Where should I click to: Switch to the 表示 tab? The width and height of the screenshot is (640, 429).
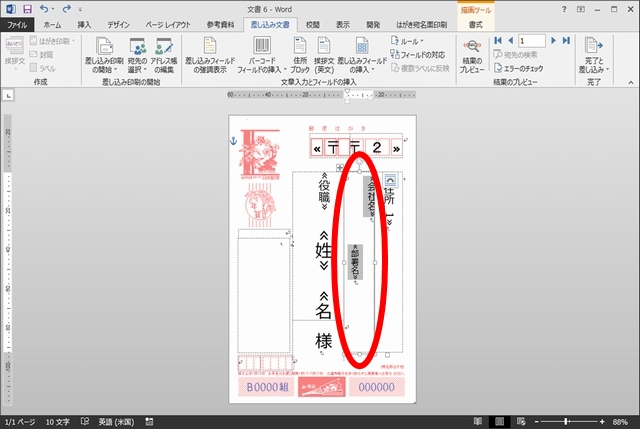(x=343, y=25)
